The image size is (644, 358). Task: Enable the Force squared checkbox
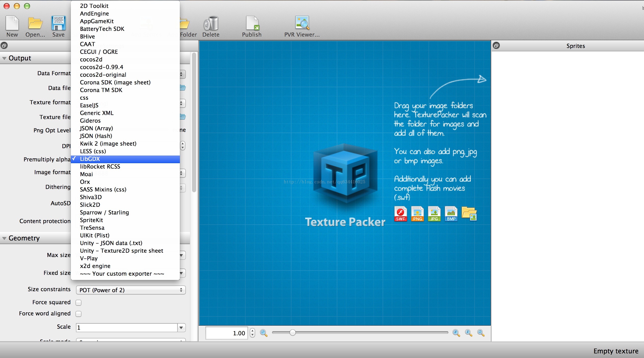click(x=78, y=303)
